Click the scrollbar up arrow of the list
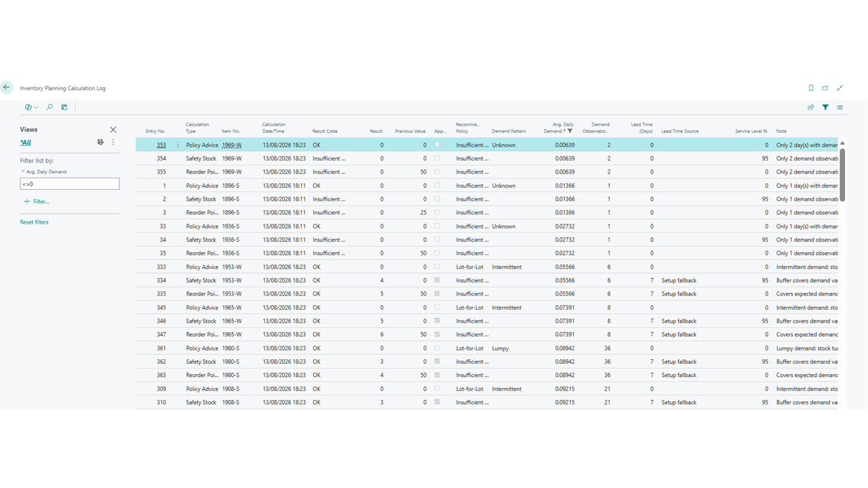868x488 pixels. 843,143
